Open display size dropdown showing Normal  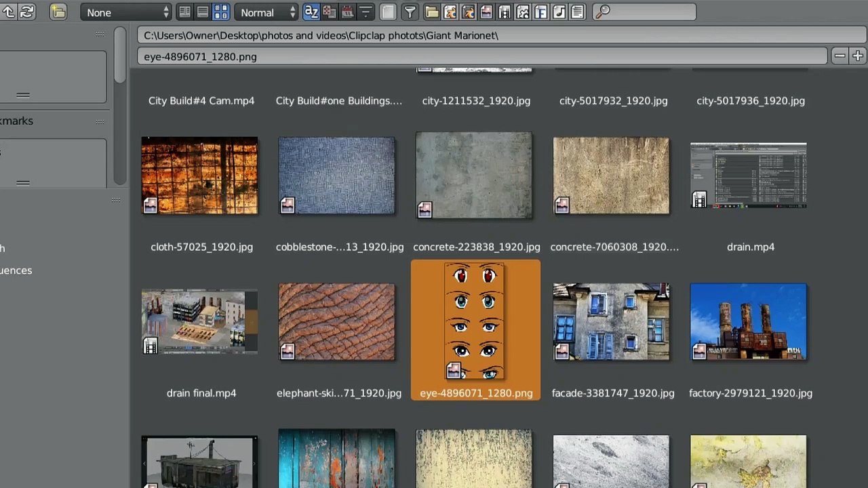pyautogui.click(x=267, y=12)
